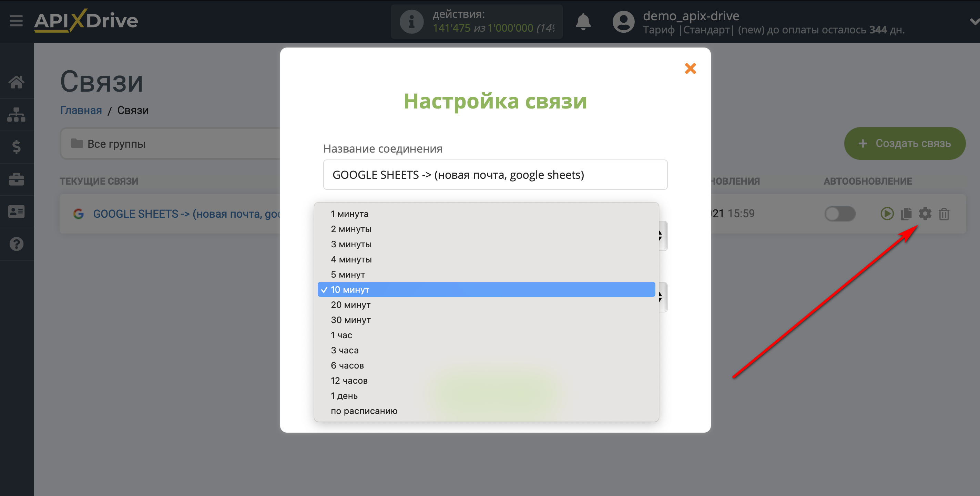Select the 2 минуты option
The height and width of the screenshot is (496, 980).
(x=486, y=229)
